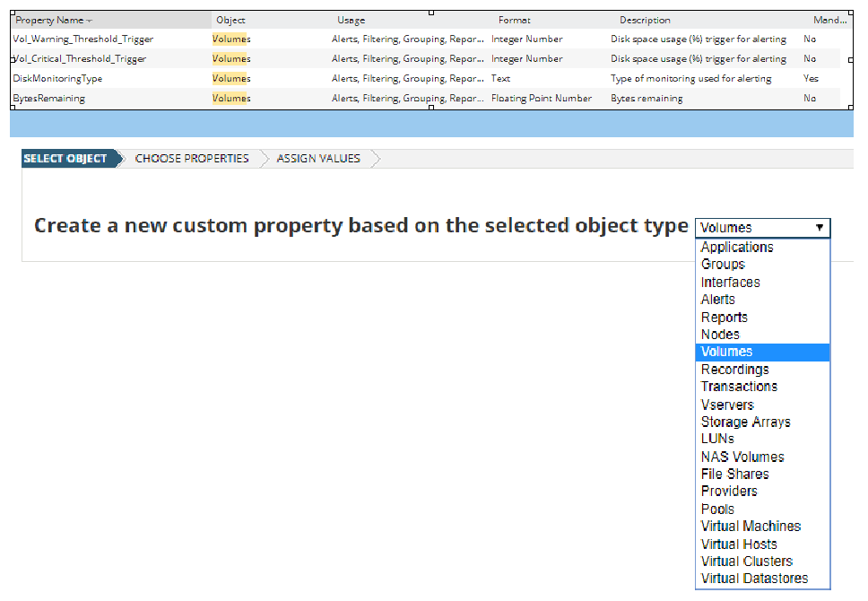This screenshot has height=601, width=868.
Task: Choose Virtual Datastores from object type list
Action: coord(762,579)
